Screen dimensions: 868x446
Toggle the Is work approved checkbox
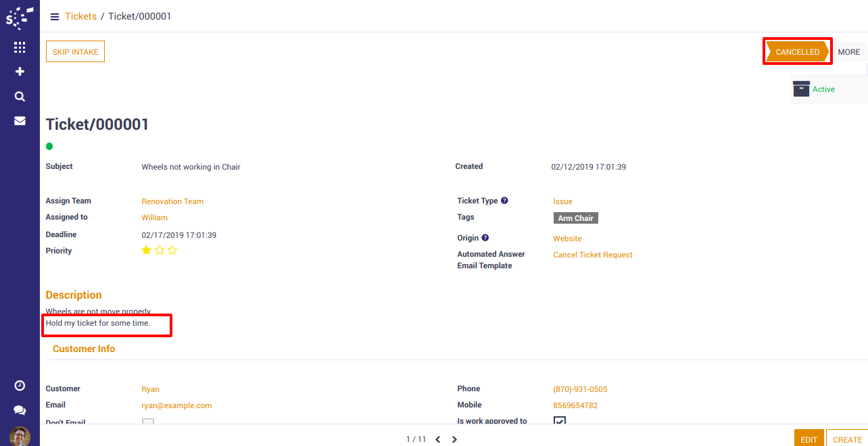pyautogui.click(x=559, y=421)
